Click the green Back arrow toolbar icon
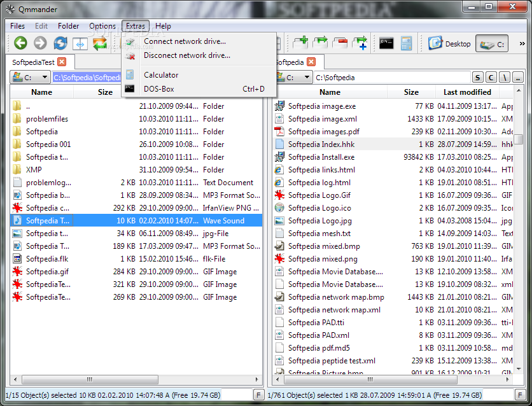Screen dimensions: 532x406 click(20, 43)
